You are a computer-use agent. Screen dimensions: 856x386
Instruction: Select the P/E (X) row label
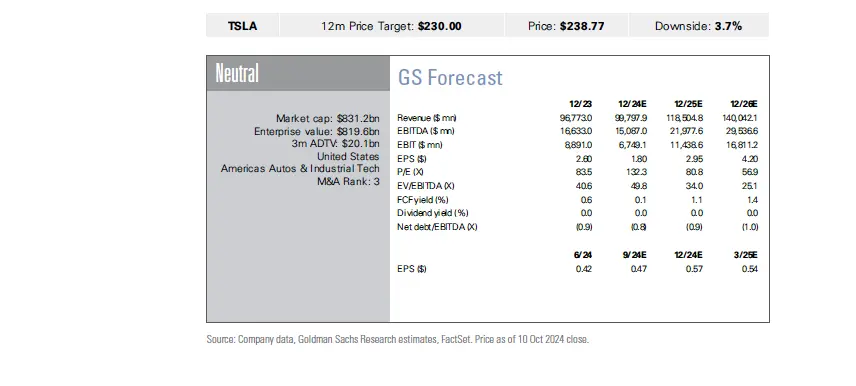click(411, 173)
